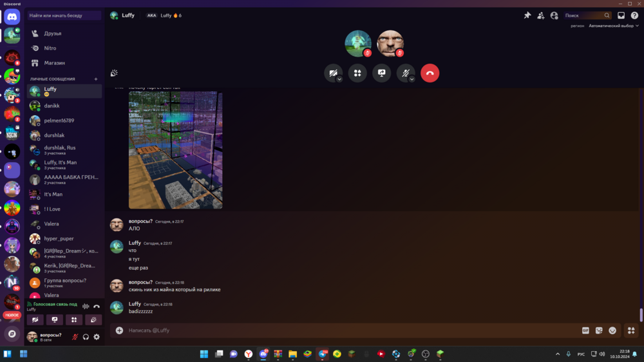Open the Группа вопросы? chat
Image resolution: width=644 pixels, height=362 pixels.
pos(64,283)
